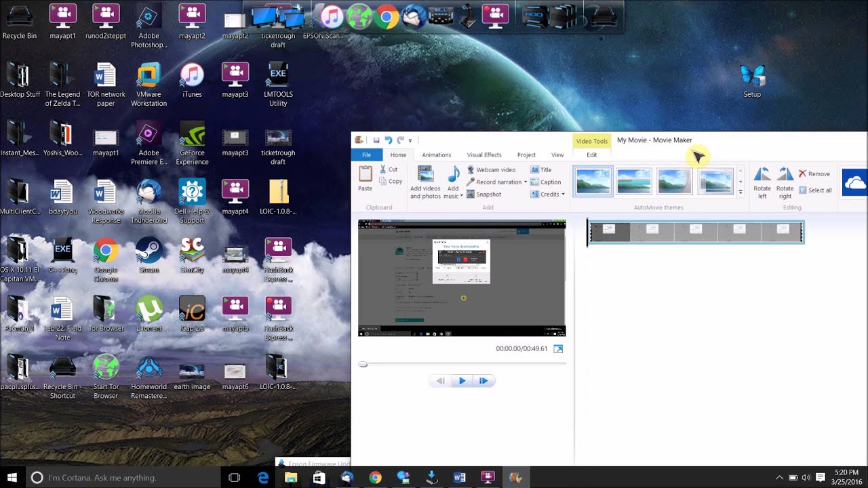Click the Undo arrow in quick access toolbar

[389, 140]
